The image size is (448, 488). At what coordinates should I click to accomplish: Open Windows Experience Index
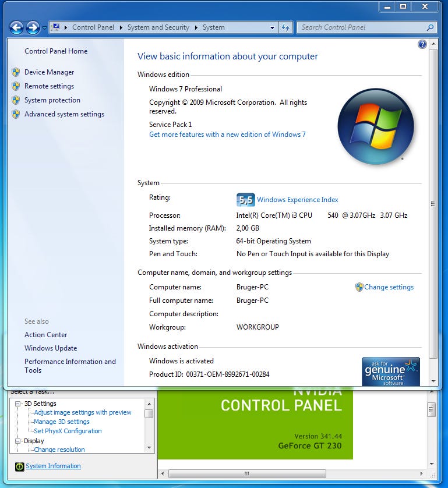tap(297, 200)
